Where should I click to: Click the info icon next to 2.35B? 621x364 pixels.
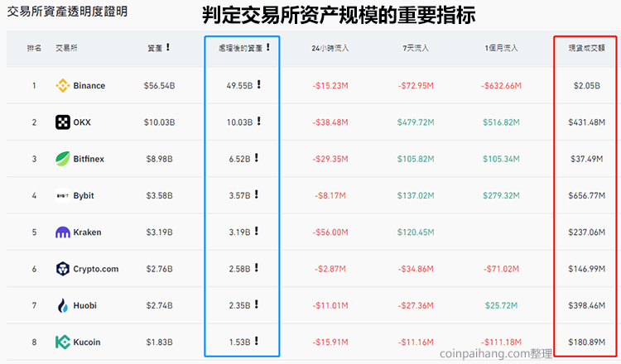coord(256,304)
